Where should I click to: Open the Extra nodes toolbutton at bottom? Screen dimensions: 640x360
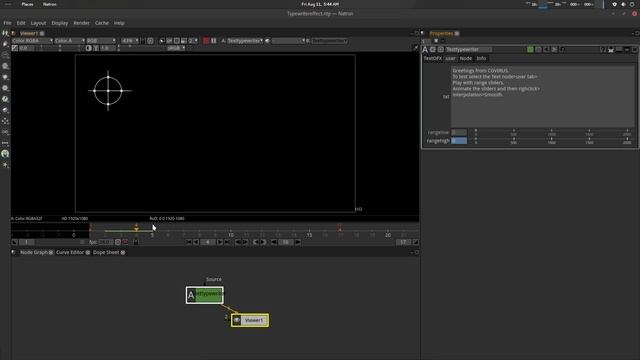point(5,165)
